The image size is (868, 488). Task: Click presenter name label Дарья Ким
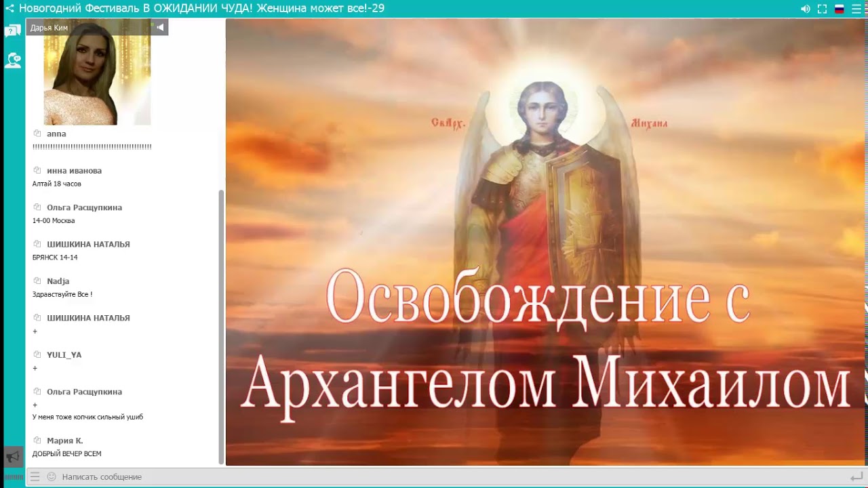(x=49, y=28)
